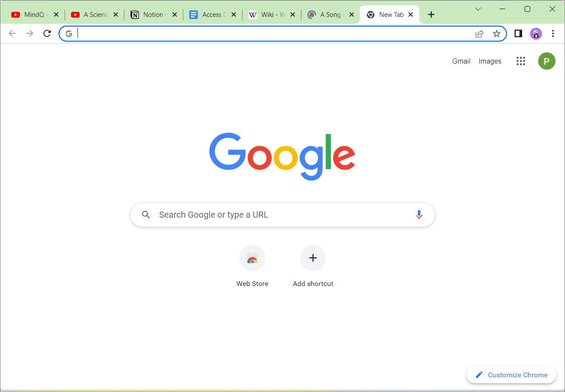The width and height of the screenshot is (565, 392).
Task: Bookmark this tab with the star icon
Action: [x=497, y=34]
